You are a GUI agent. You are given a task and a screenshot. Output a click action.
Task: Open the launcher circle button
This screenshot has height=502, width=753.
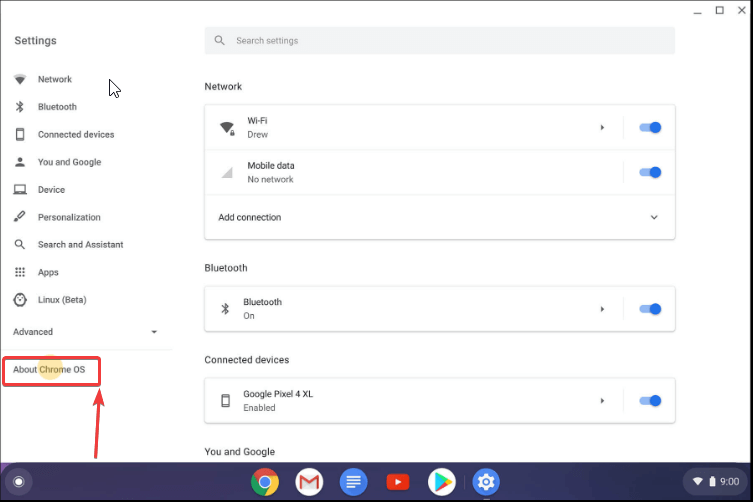[19, 481]
